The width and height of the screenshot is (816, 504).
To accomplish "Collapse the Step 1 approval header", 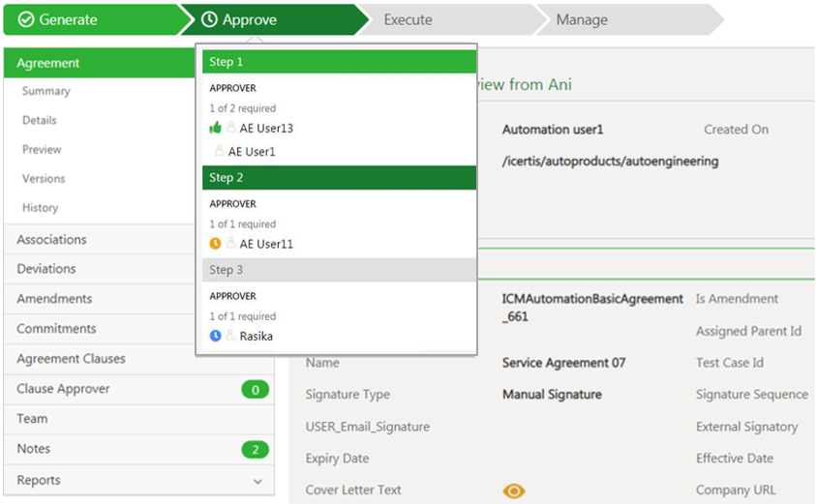I will click(339, 62).
